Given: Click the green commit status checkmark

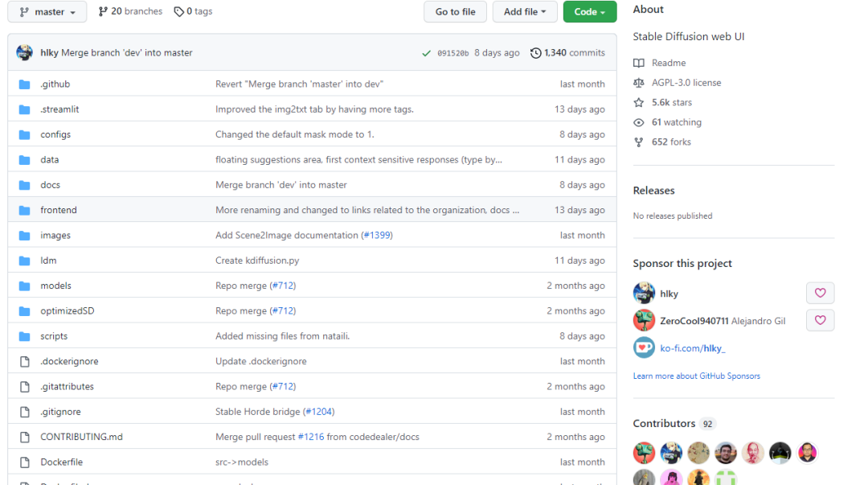Looking at the screenshot, I should (426, 53).
